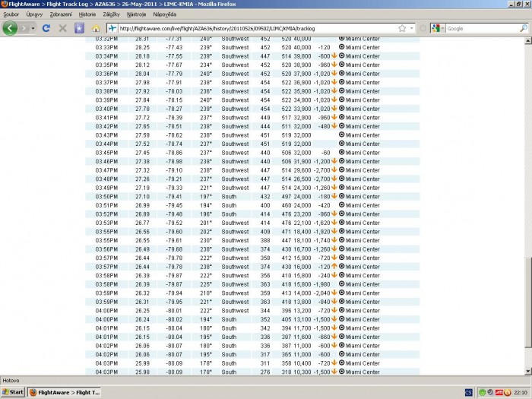Click the heading value 221° in 03:49PM row
The width and height of the screenshot is (532, 399).
point(206,188)
